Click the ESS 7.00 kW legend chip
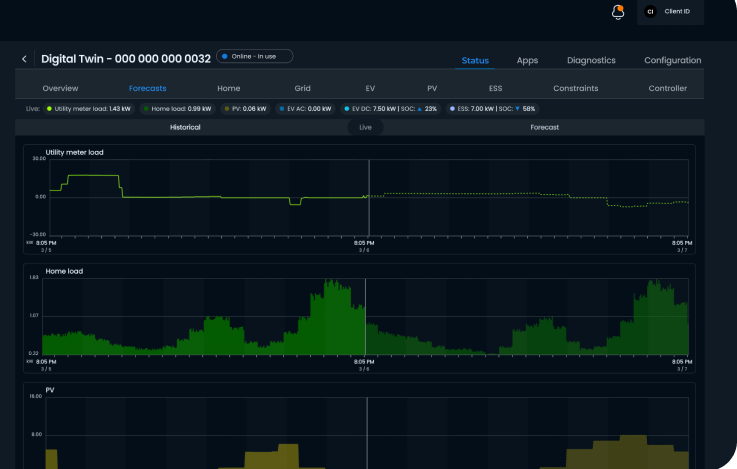The height and width of the screenshot is (469, 737). point(492,108)
